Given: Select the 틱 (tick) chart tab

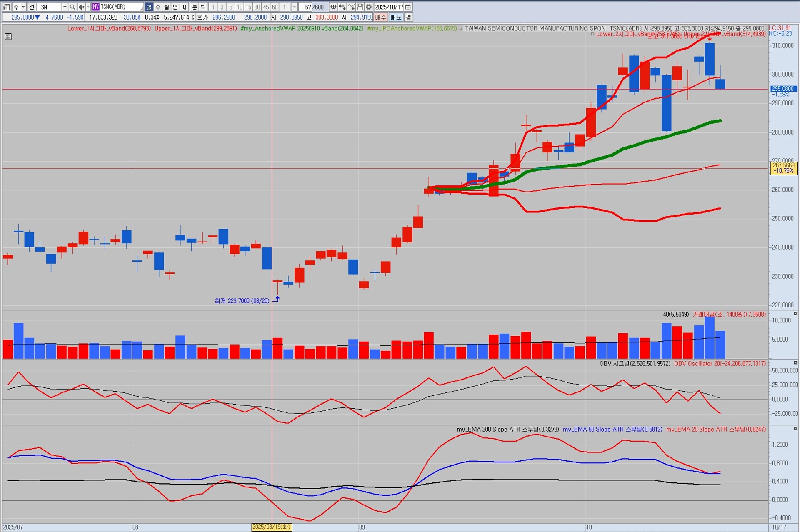Looking at the screenshot, I should click(x=203, y=7).
